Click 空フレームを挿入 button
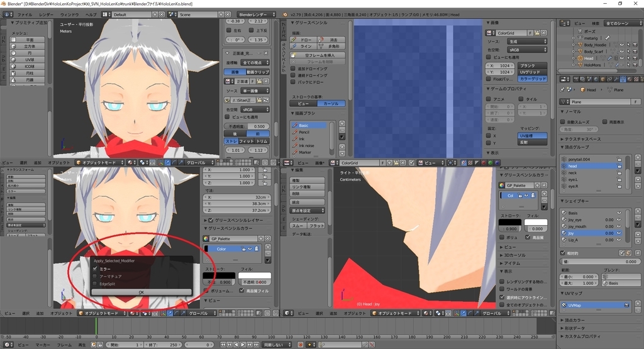The height and width of the screenshot is (349, 644). click(318, 55)
